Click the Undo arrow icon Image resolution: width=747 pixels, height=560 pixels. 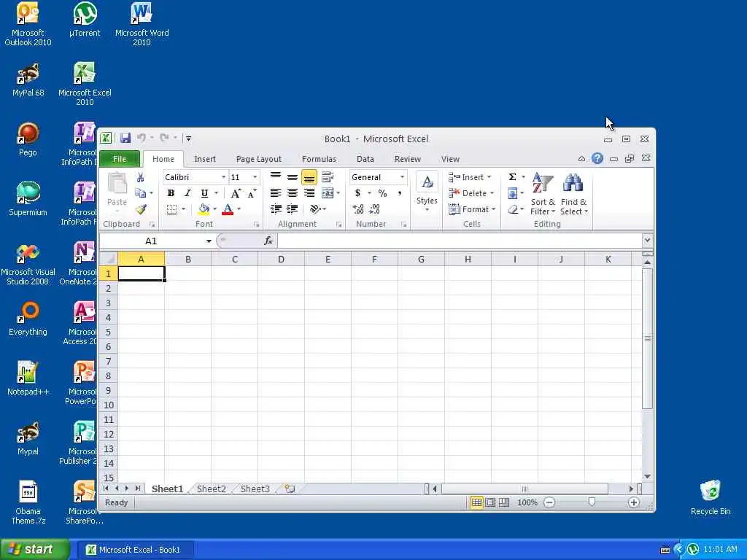[141, 138]
